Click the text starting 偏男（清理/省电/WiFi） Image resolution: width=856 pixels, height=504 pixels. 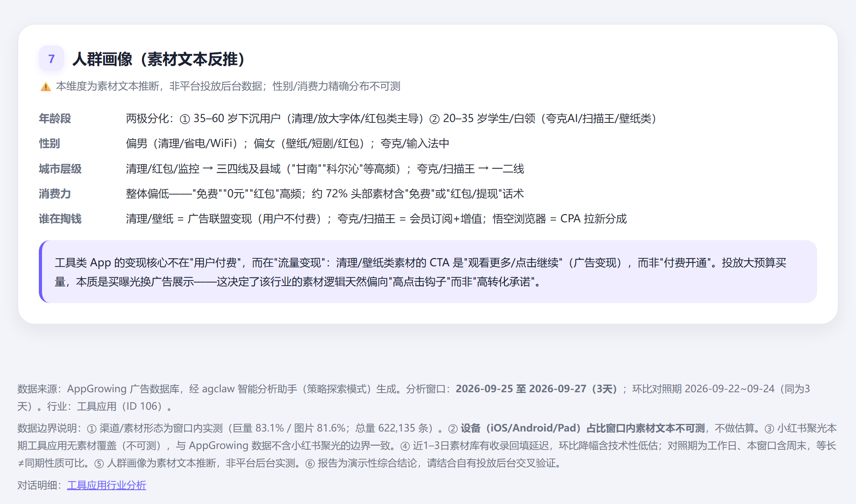pyautogui.click(x=288, y=143)
